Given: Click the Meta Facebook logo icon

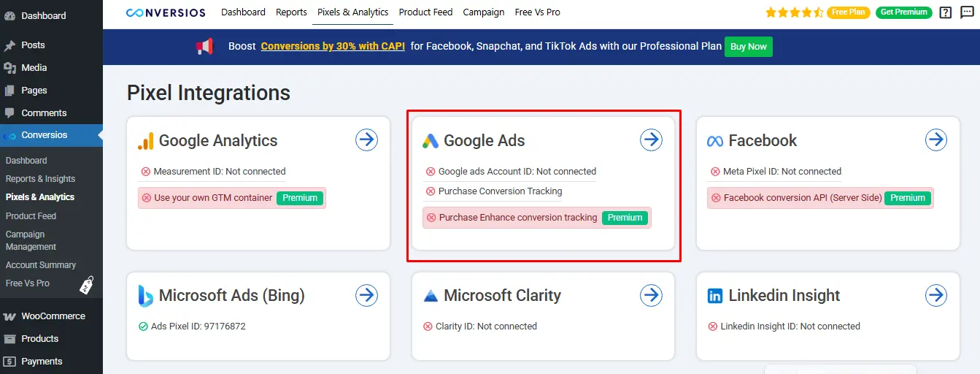Looking at the screenshot, I should coord(715,141).
